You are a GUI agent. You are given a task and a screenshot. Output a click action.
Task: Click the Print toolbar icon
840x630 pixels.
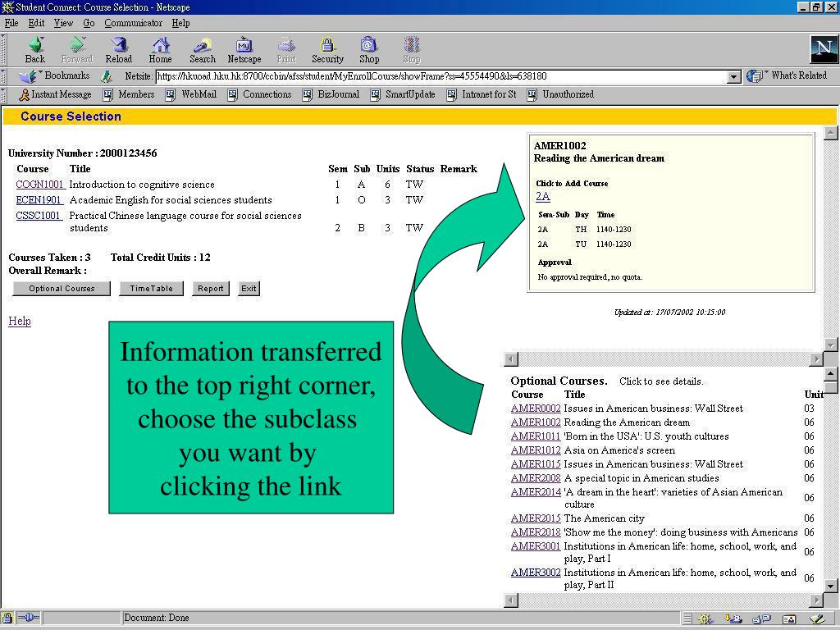(286, 50)
